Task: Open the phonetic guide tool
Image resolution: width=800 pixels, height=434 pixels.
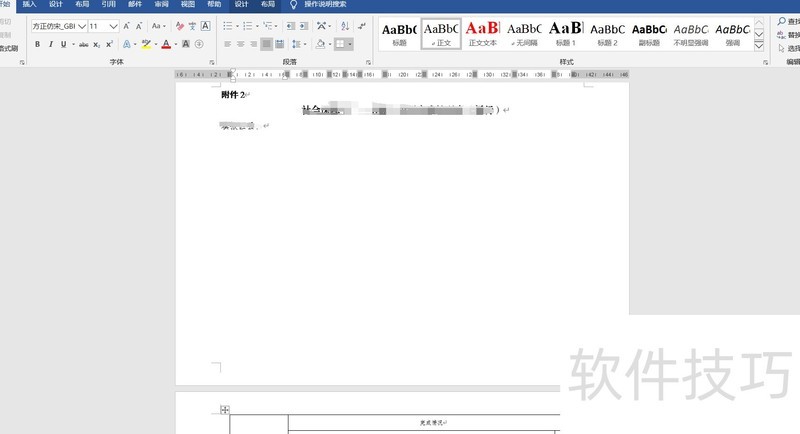Action: pyautogui.click(x=192, y=26)
